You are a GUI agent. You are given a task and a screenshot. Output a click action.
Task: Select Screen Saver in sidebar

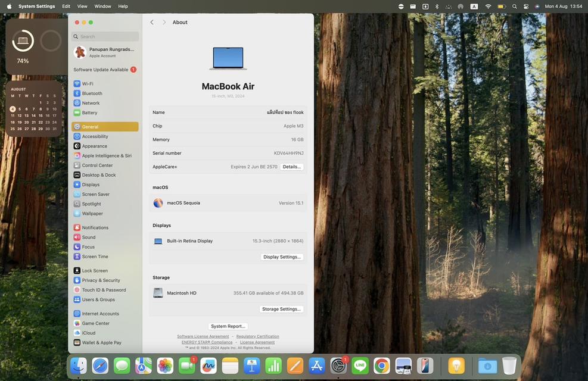click(x=105, y=194)
